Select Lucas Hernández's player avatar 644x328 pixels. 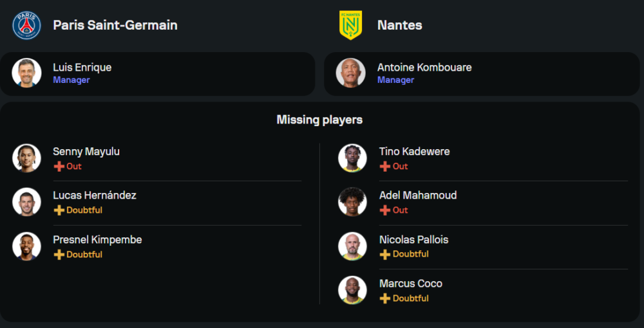point(26,202)
